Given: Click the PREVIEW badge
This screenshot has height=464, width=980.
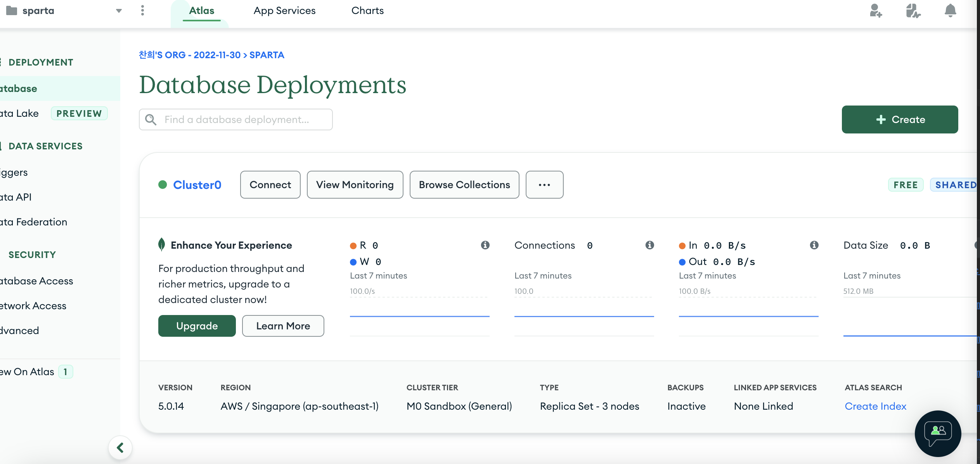Looking at the screenshot, I should click(79, 113).
